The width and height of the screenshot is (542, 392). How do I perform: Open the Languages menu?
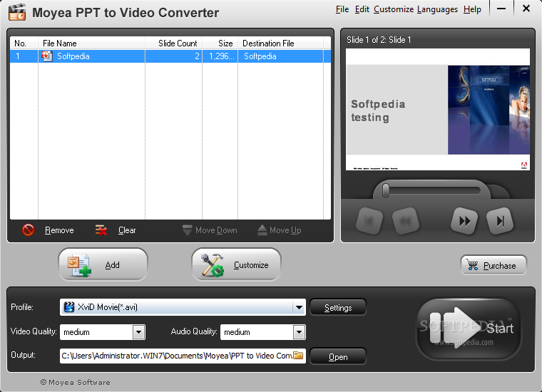tap(437, 9)
